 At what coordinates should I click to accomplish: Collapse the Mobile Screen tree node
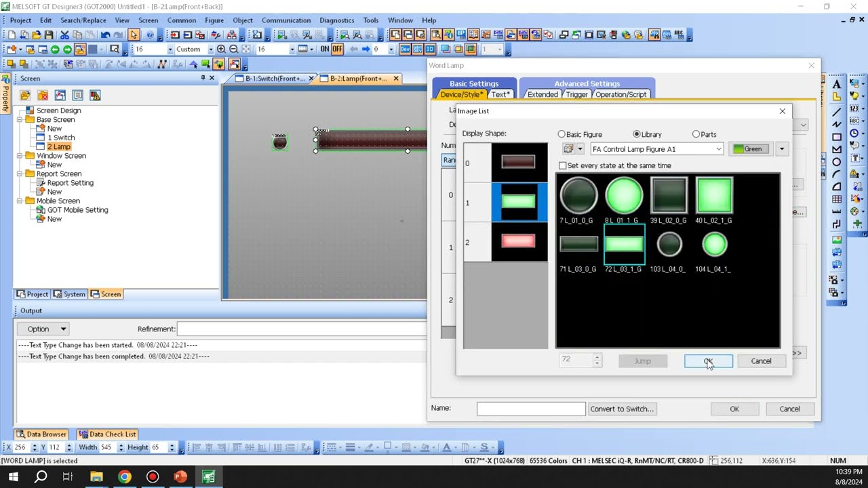tap(20, 201)
